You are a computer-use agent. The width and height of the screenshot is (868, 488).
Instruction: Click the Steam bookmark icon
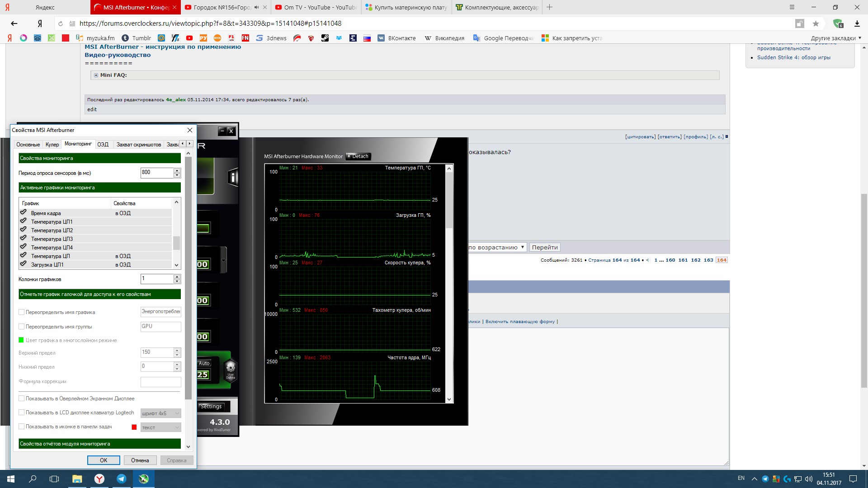[325, 38]
